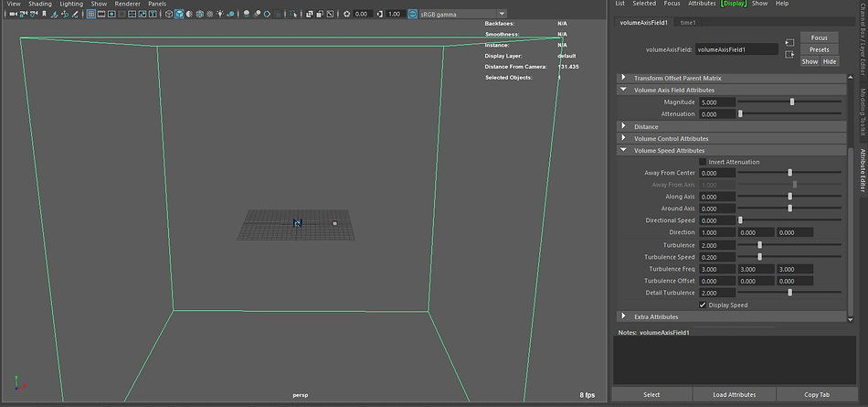This screenshot has height=407, width=868.
Task: Click the Copy Tab button
Action: 817,395
